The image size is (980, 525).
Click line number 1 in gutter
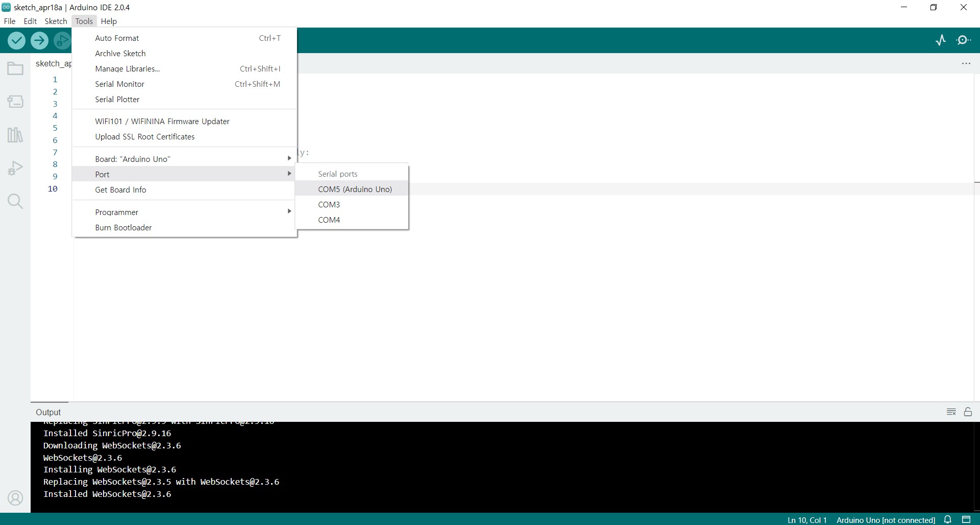tap(55, 79)
